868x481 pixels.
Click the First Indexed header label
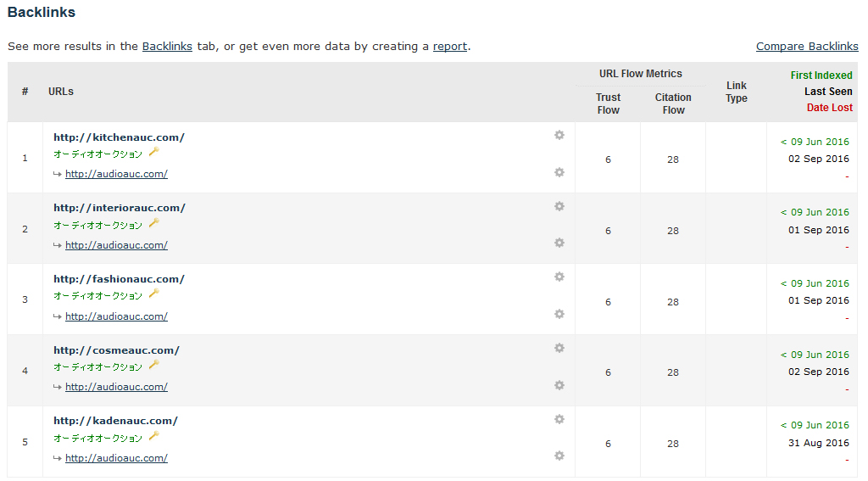821,76
